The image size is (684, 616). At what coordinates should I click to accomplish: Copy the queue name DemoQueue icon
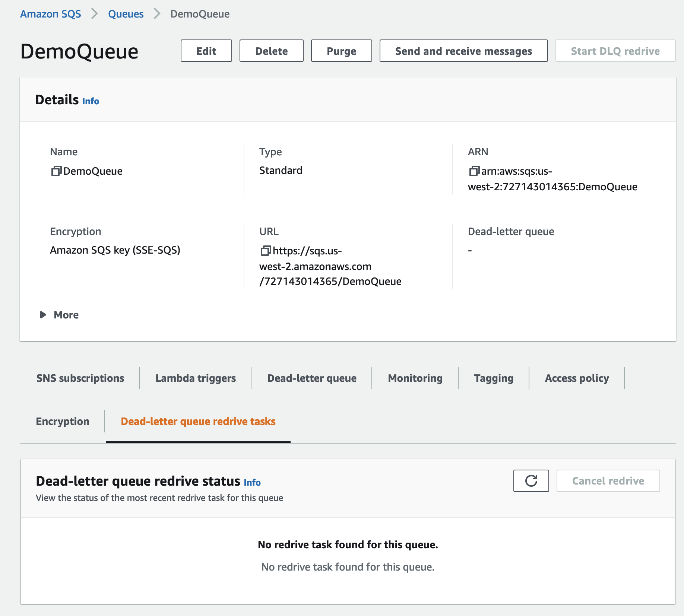(x=56, y=171)
